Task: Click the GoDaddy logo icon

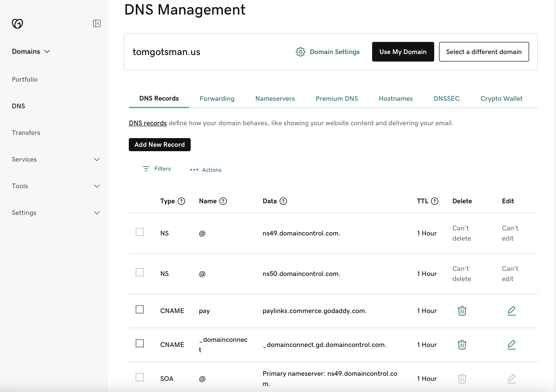Action: coord(17,24)
